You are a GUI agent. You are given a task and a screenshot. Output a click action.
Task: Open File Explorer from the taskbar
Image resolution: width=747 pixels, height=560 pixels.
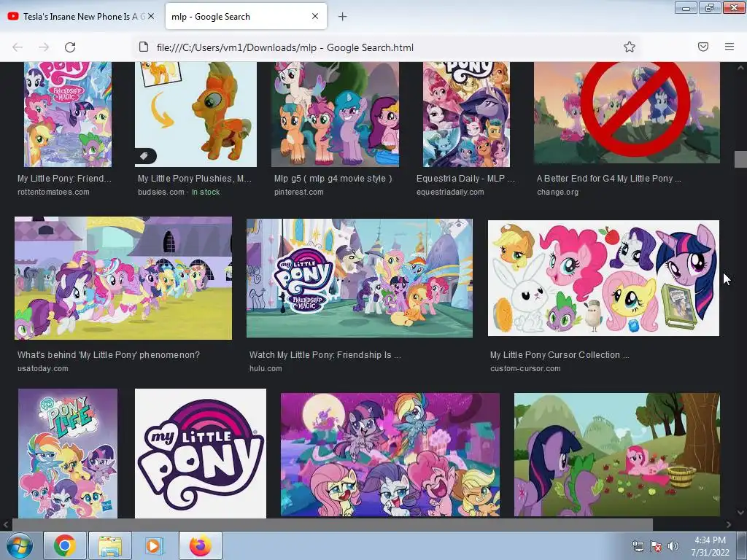[x=110, y=545]
